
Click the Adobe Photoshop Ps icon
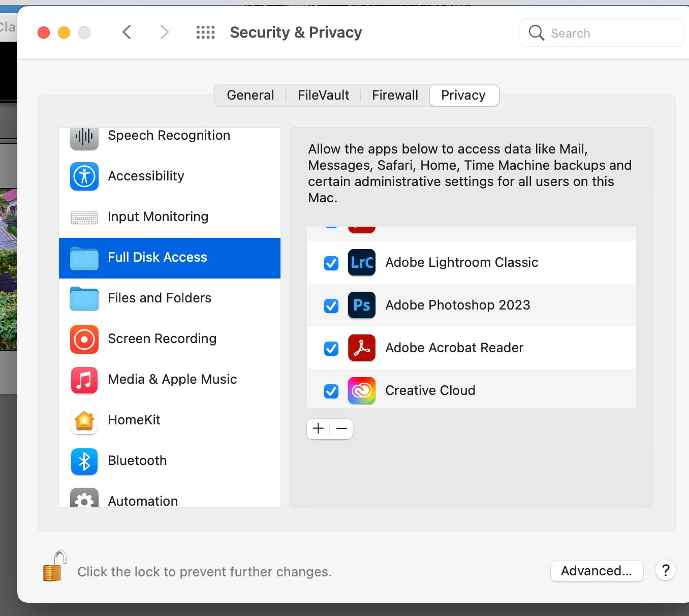point(362,305)
